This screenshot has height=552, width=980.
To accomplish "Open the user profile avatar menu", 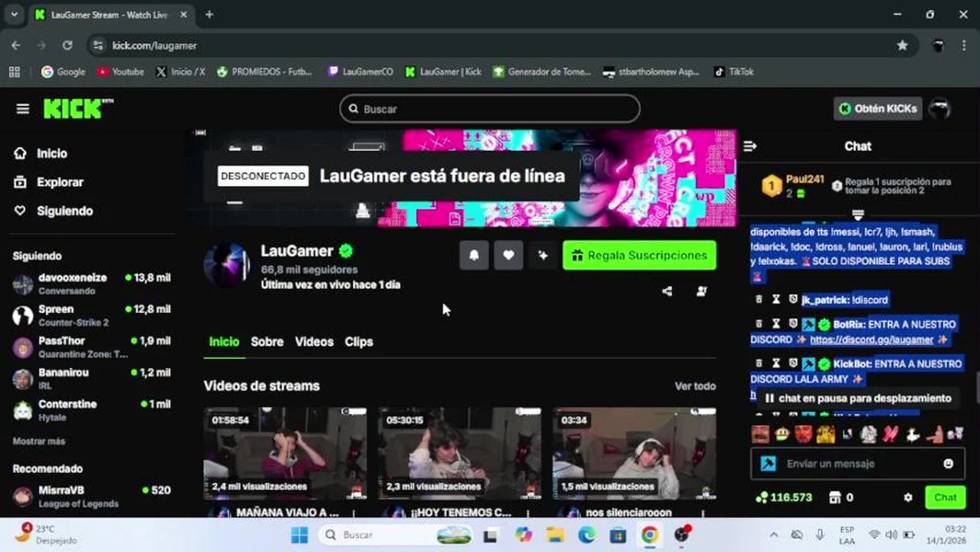I will point(940,109).
